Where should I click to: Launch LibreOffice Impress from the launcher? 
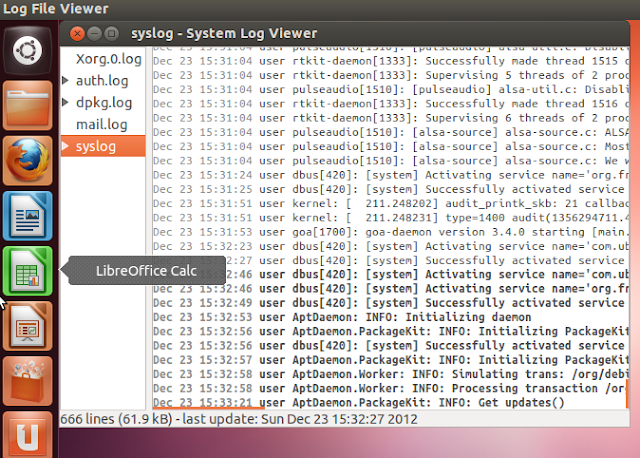27,326
